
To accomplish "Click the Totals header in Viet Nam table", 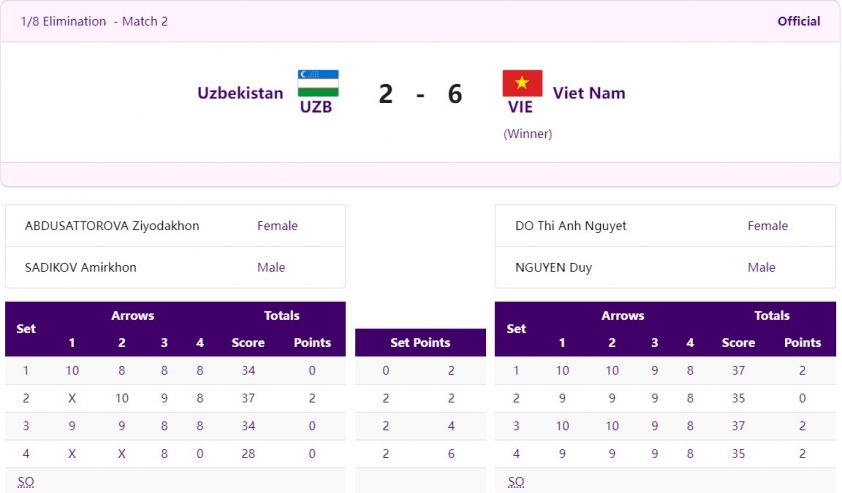I will click(772, 316).
